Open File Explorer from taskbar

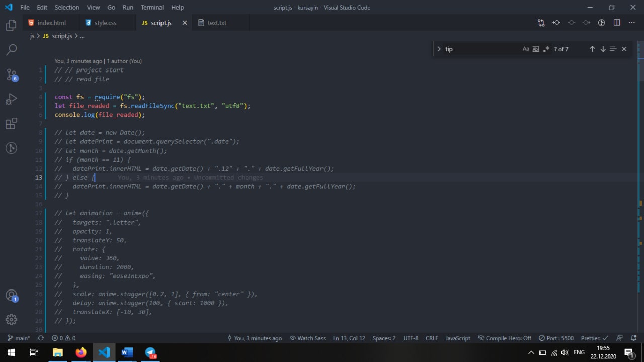57,352
